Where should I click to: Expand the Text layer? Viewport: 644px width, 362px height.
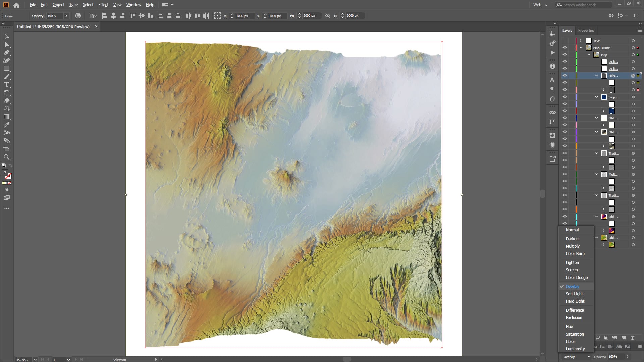click(x=580, y=41)
